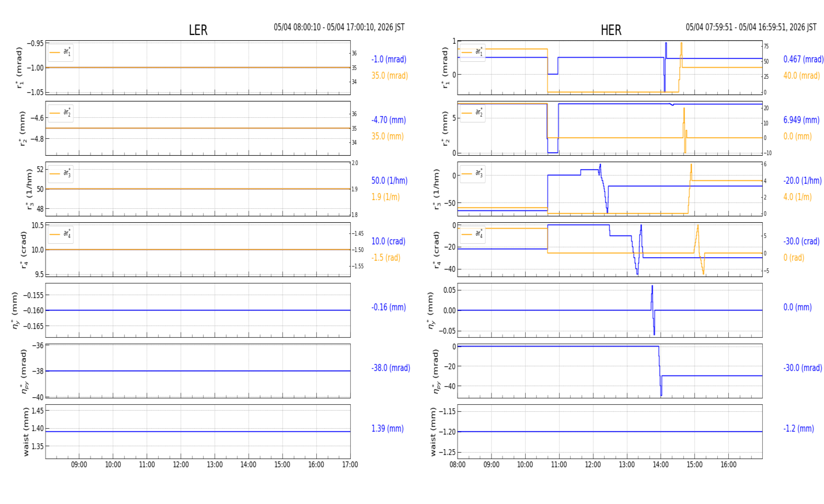Click the LER plot column title
Image resolution: width=824 pixels, height=504 pixels.
pos(198,30)
